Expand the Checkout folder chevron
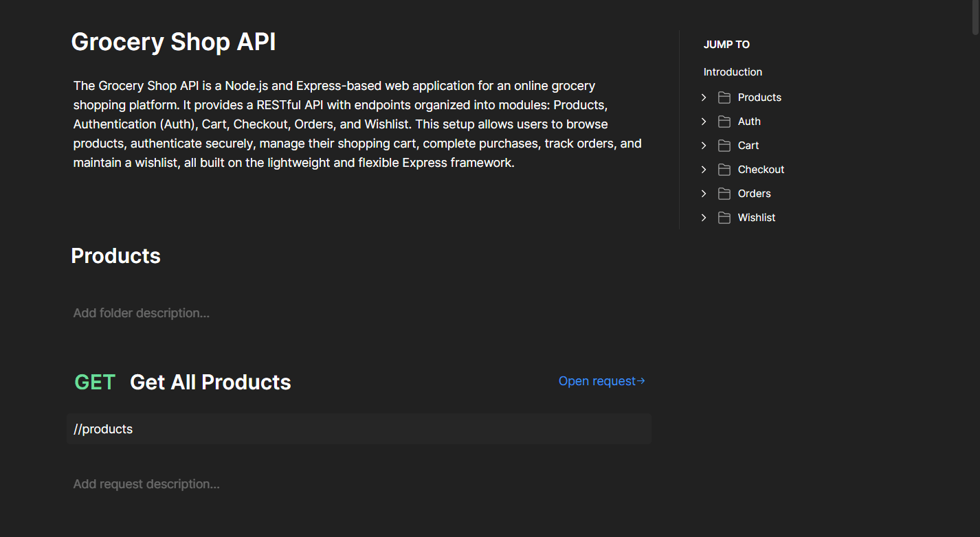The height and width of the screenshot is (537, 980). point(704,170)
